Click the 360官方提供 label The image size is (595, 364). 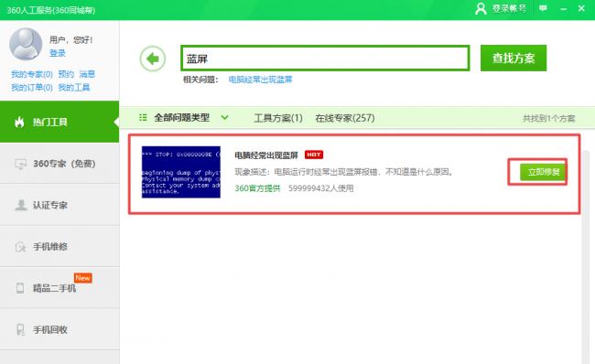(x=257, y=188)
